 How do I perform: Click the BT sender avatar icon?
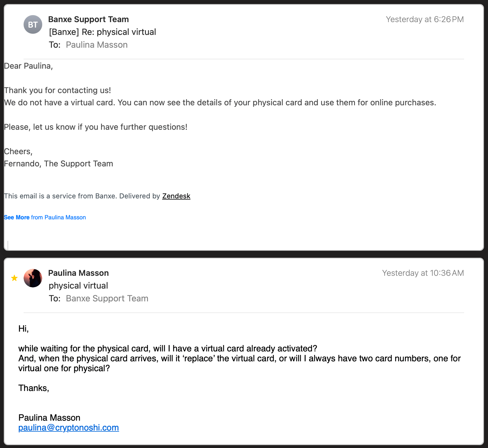point(33,24)
